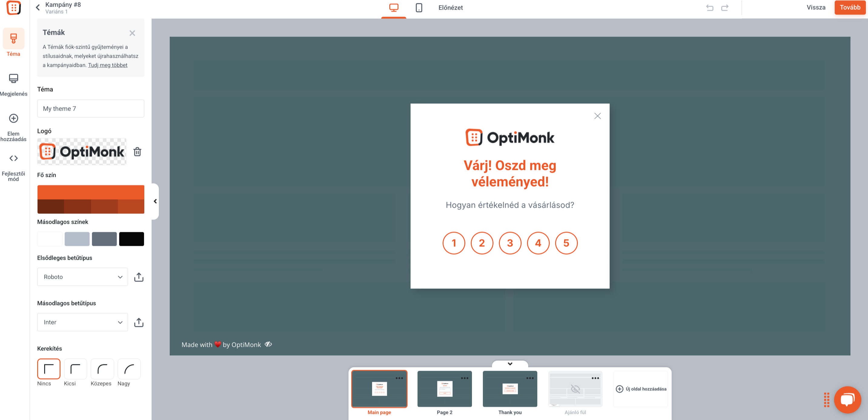Close the Témák info box
Screen dimensions: 868x420
(x=132, y=33)
